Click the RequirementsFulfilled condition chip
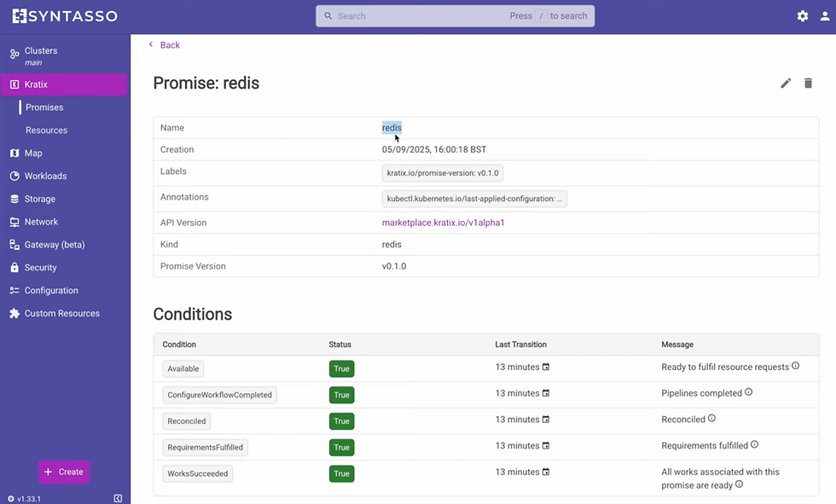The height and width of the screenshot is (504, 836). [x=206, y=447]
